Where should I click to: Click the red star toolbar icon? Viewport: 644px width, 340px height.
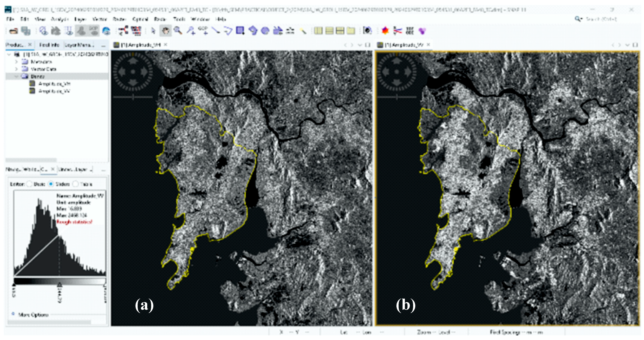pyautogui.click(x=385, y=30)
